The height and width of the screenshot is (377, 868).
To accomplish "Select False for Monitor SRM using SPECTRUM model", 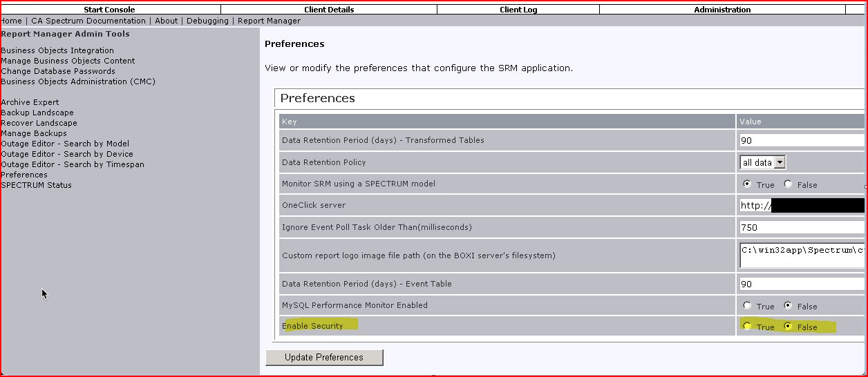I will pyautogui.click(x=788, y=184).
